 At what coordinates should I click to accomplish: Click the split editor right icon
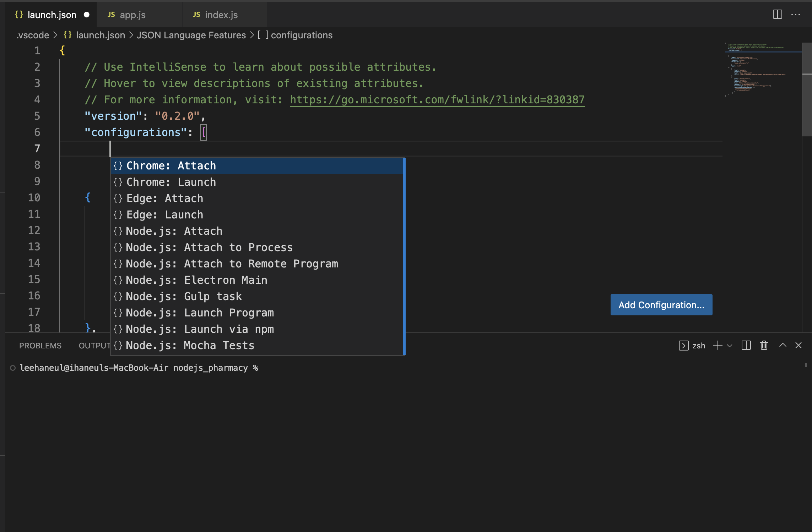click(777, 15)
